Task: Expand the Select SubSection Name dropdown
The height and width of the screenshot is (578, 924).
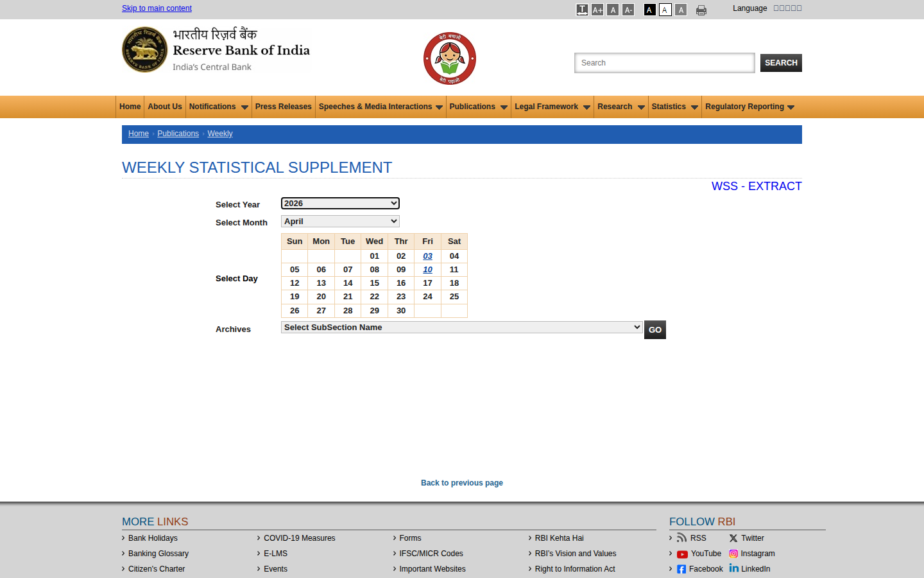Action: click(462, 328)
